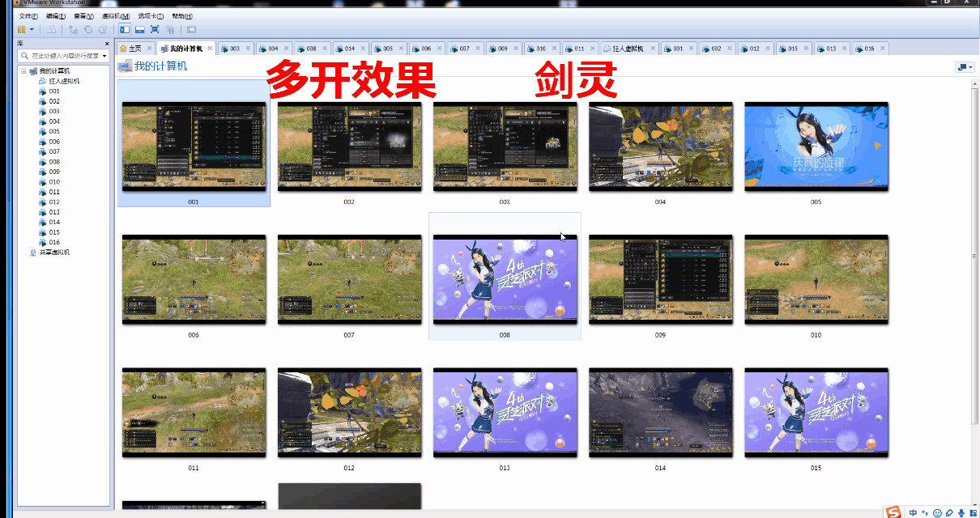Select the 004 virtual machine thumbnail
The image size is (980, 518).
tap(660, 146)
